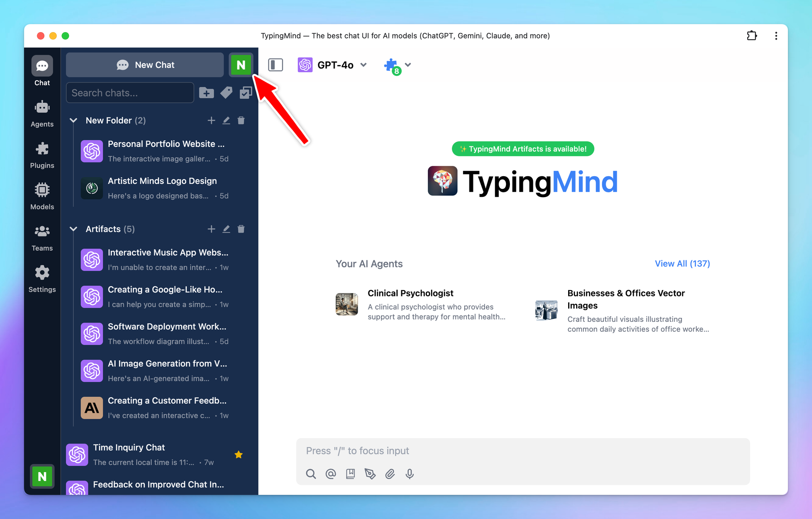Open the GPT-4o model dropdown
Screen dimensions: 812x519
point(332,65)
